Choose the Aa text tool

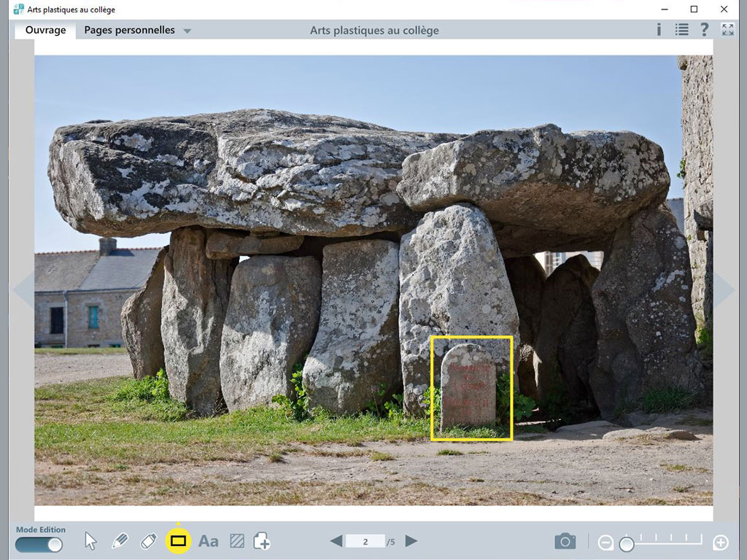[x=208, y=541]
